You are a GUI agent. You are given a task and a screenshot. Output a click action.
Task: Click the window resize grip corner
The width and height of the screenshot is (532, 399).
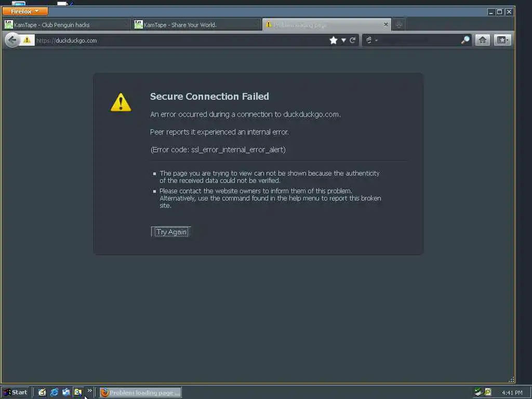tap(511, 379)
